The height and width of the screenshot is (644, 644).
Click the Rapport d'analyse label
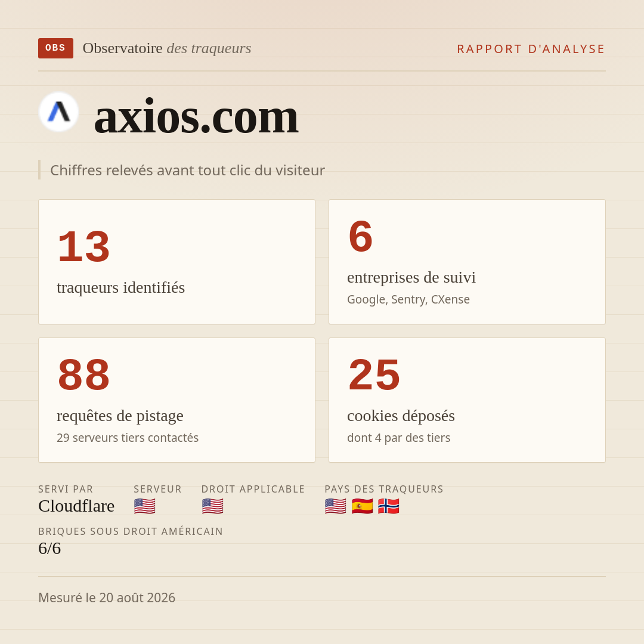pos(531,49)
